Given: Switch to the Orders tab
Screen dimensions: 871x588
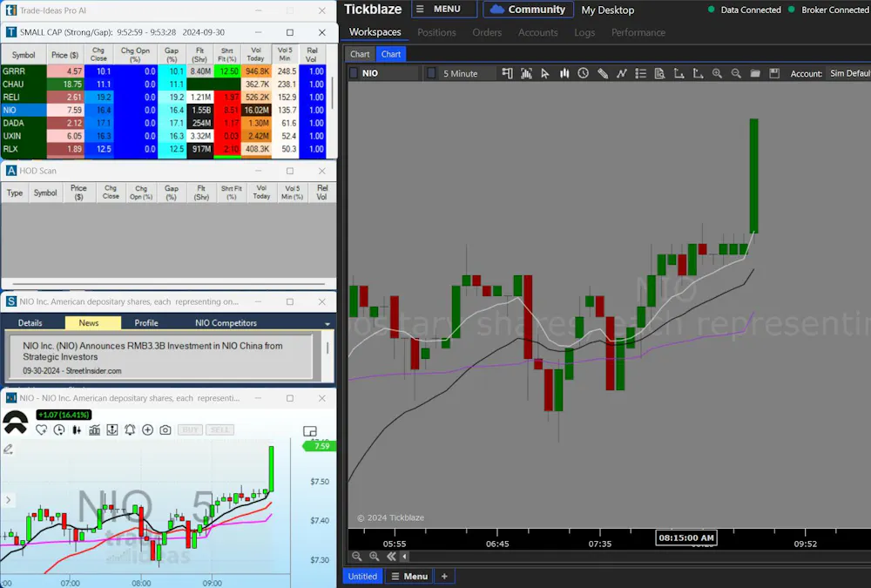Looking at the screenshot, I should [487, 32].
